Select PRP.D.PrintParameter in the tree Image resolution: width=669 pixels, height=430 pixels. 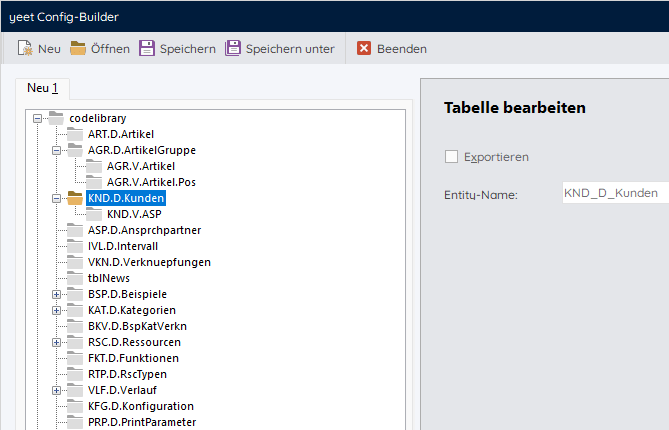(x=142, y=422)
